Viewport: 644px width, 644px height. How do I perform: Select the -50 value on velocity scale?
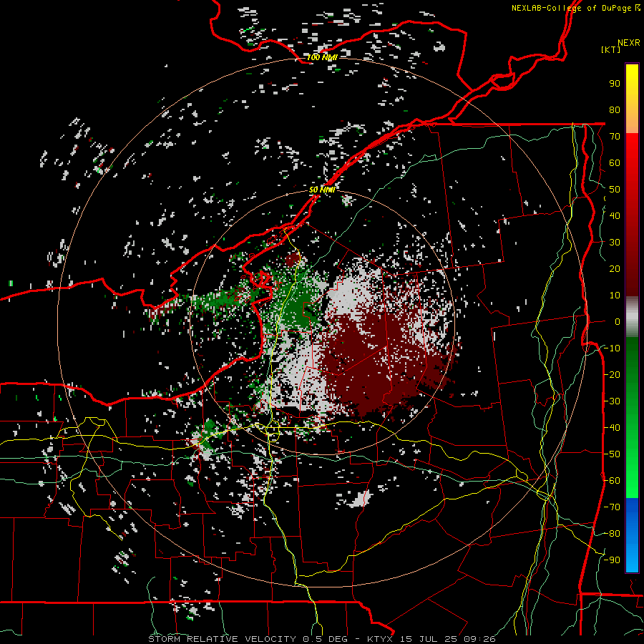click(612, 454)
